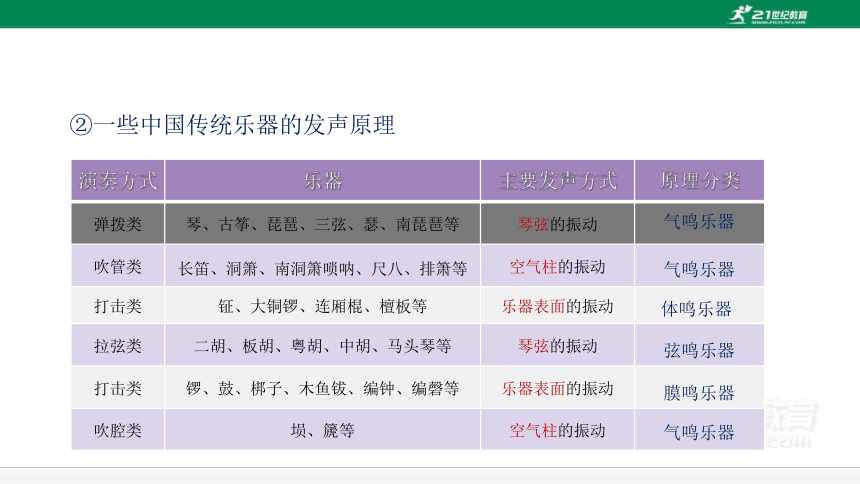Click 气鸣乐器 in the 吹管类 row
860x484 pixels.
click(699, 269)
